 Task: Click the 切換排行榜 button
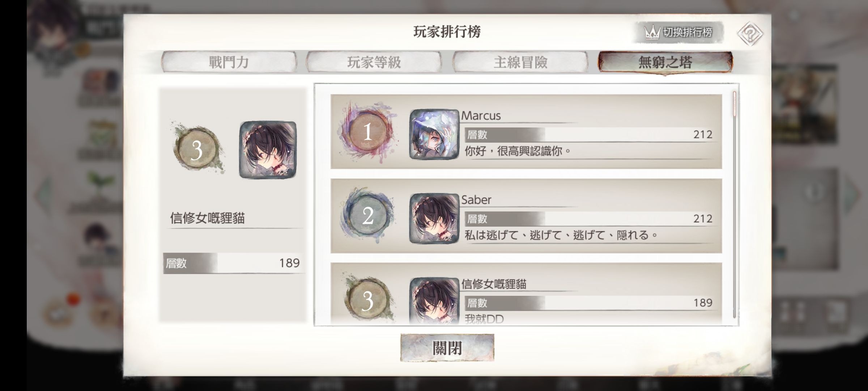click(678, 33)
